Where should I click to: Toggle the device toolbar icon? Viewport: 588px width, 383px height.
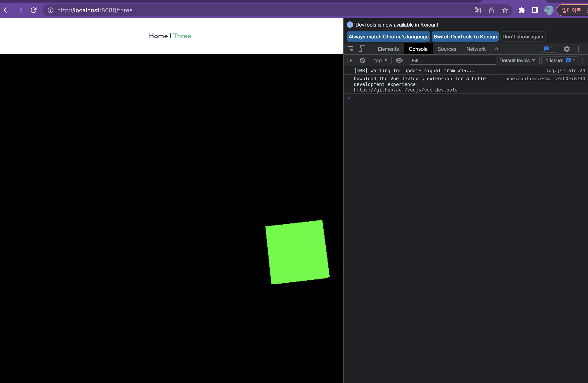tap(362, 49)
